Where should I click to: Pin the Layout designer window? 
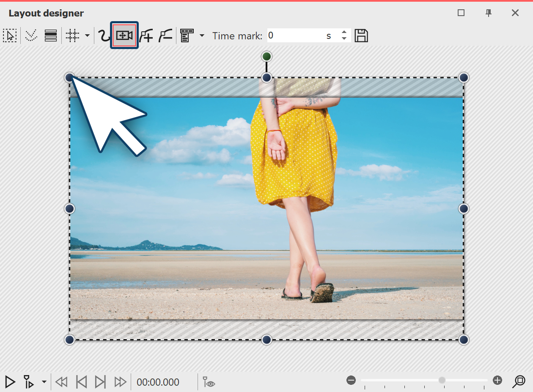[488, 13]
